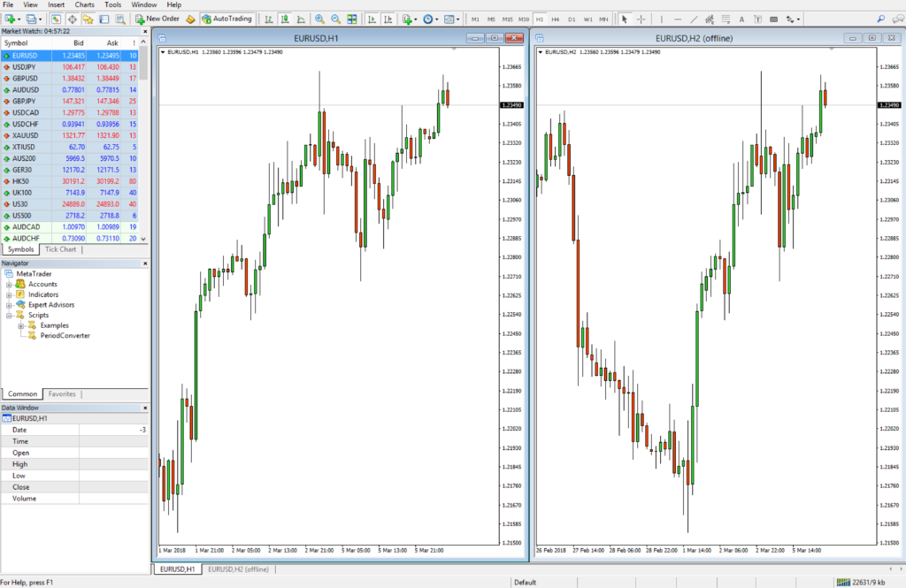Toggle the Navigator toolbar icon
The width and height of the screenshot is (906, 588).
pyautogui.click(x=88, y=19)
